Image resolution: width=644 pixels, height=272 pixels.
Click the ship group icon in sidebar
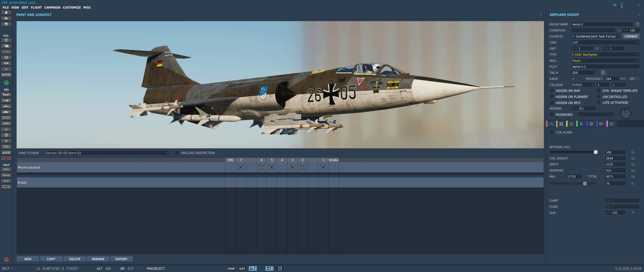click(6, 106)
